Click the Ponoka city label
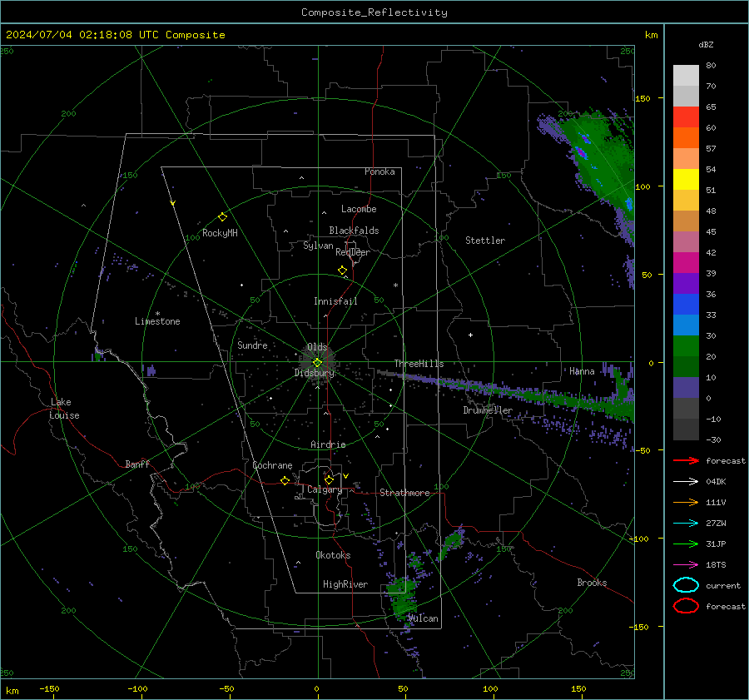The height and width of the screenshot is (700, 749). (x=379, y=171)
